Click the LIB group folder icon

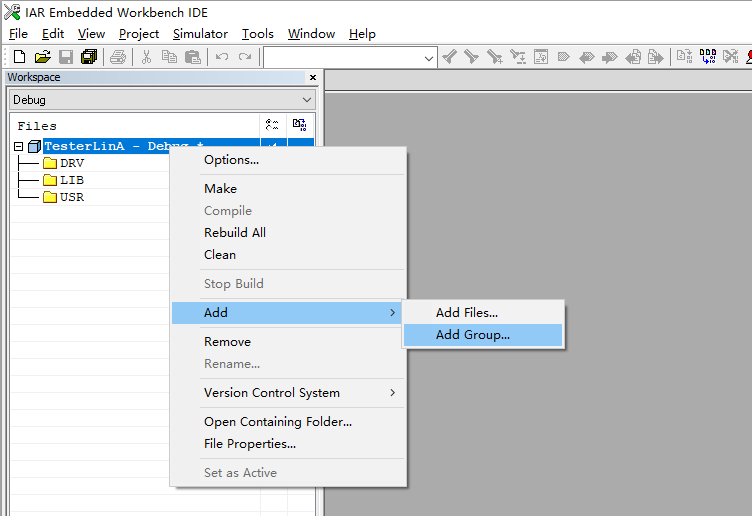tap(50, 180)
